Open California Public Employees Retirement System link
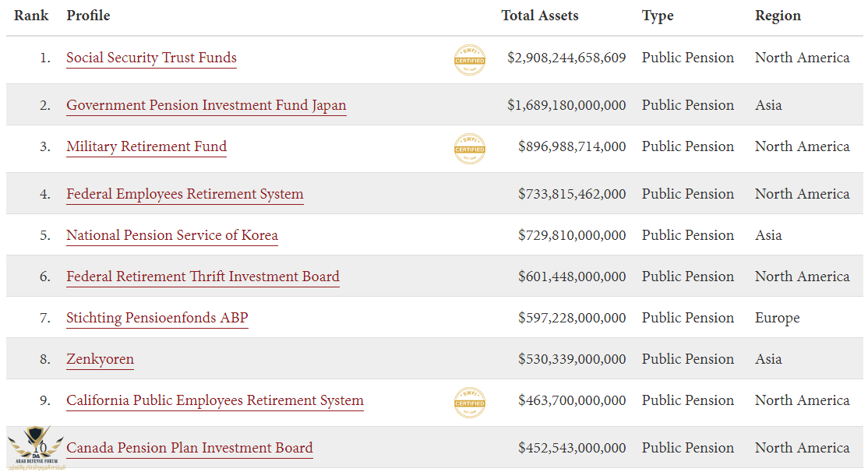 tap(214, 400)
